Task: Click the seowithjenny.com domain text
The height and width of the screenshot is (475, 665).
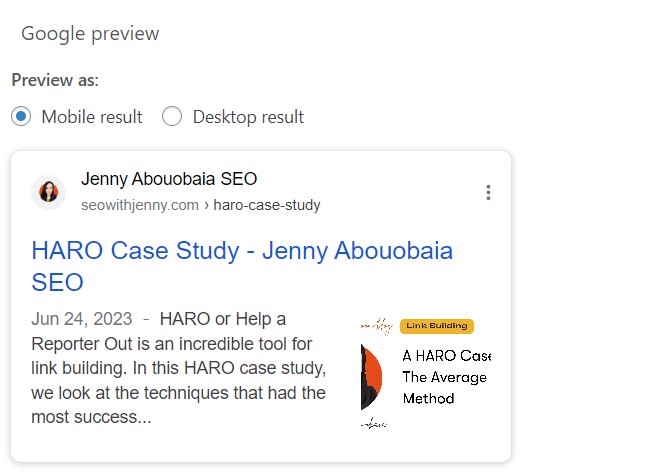Action: tap(140, 205)
